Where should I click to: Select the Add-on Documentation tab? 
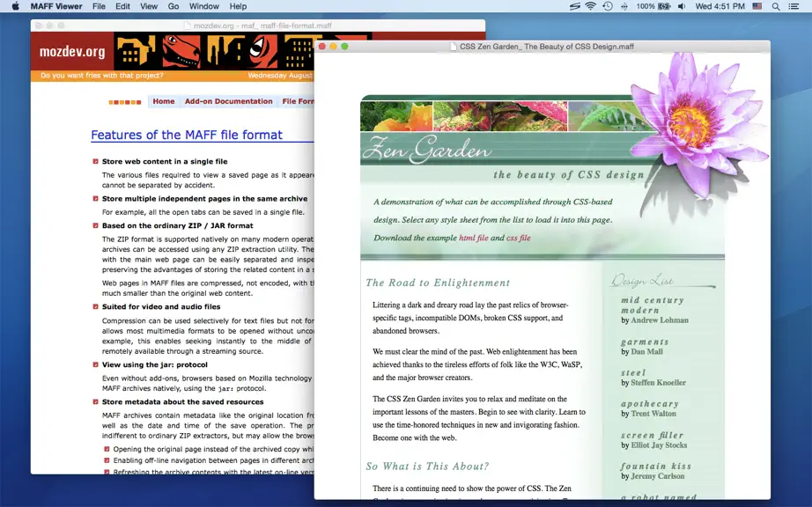click(x=228, y=101)
